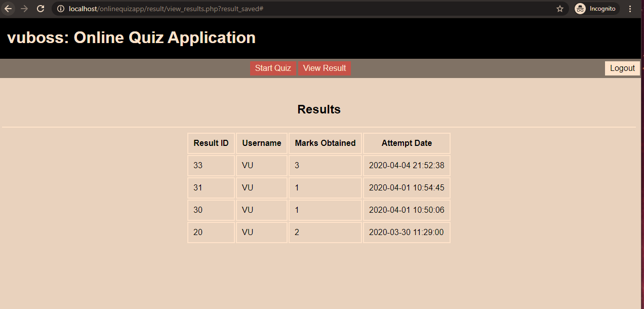
Task: Select the vuboss Online Quiz Application header
Action: point(130,37)
